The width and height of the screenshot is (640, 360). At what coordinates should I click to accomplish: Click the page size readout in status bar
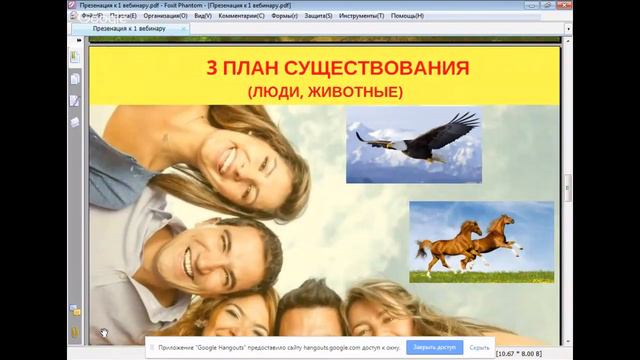[519, 353]
